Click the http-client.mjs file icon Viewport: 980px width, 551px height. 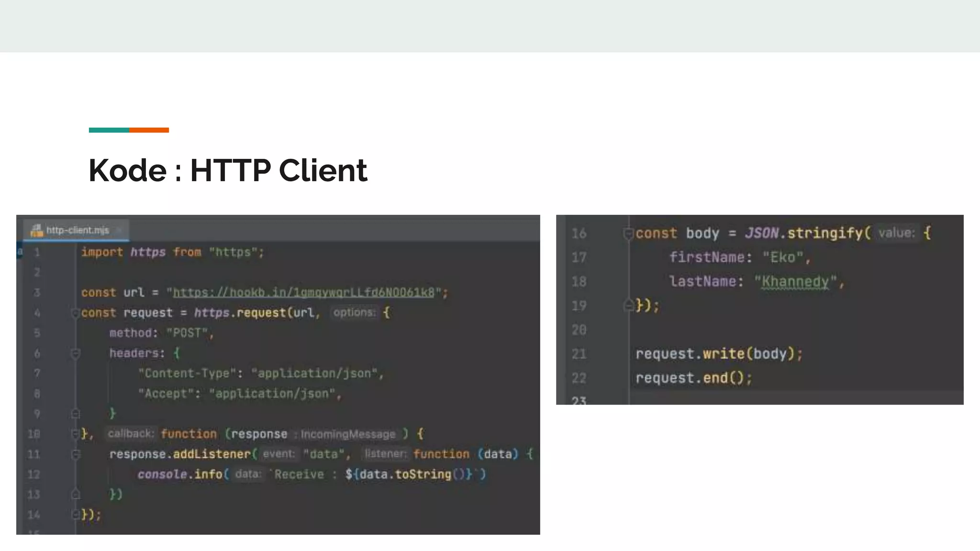click(x=36, y=230)
